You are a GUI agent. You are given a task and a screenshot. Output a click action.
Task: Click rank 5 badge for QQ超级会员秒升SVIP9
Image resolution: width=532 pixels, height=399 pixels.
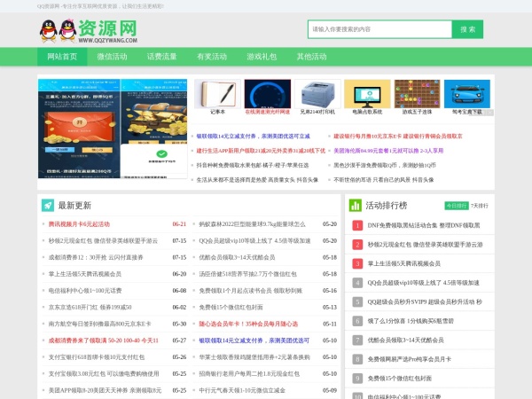point(357,302)
